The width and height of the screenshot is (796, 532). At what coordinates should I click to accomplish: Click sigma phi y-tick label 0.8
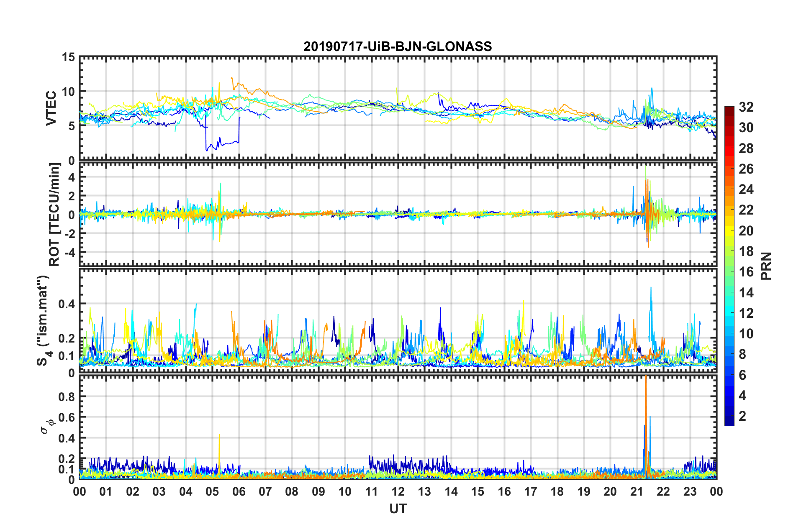tap(67, 396)
